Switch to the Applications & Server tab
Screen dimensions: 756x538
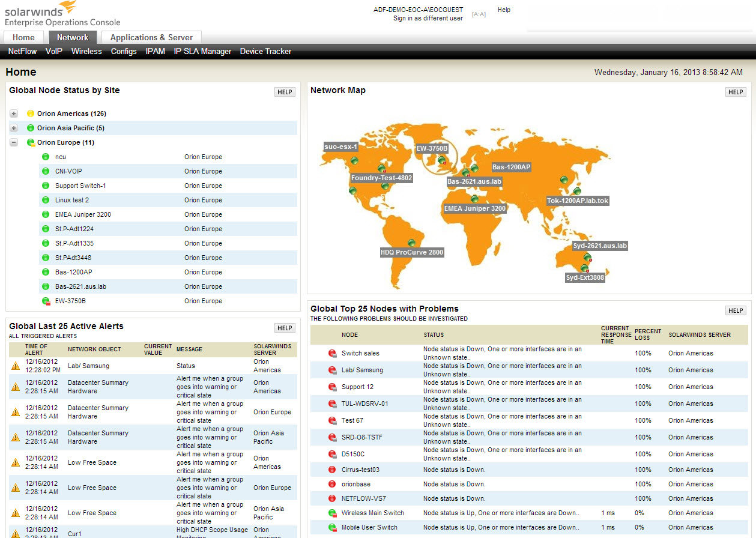pyautogui.click(x=151, y=37)
